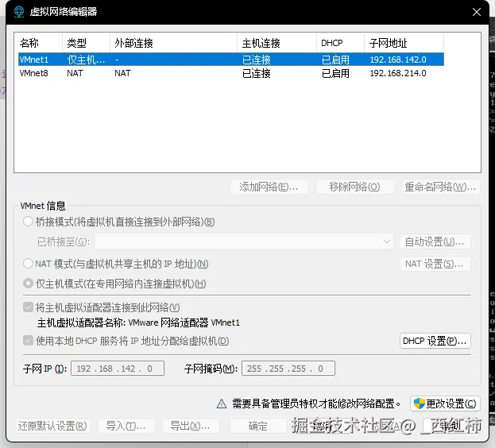This screenshot has width=495, height=448.
Task: Select the NAT 模式 radio button
Action: point(28,264)
